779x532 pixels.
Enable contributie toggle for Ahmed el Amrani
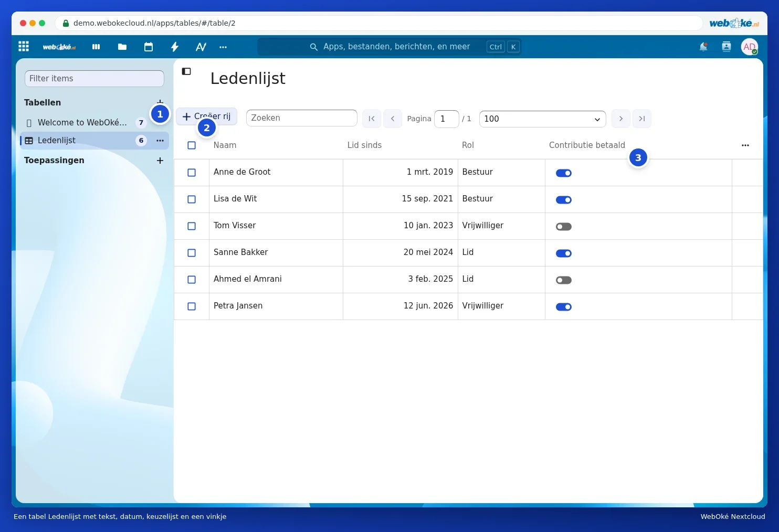click(x=564, y=280)
